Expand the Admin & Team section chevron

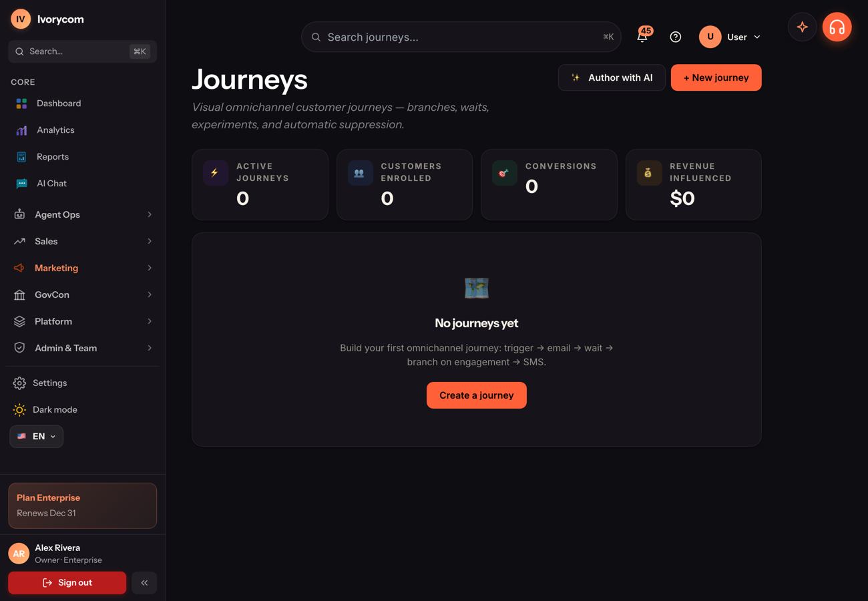[150, 348]
